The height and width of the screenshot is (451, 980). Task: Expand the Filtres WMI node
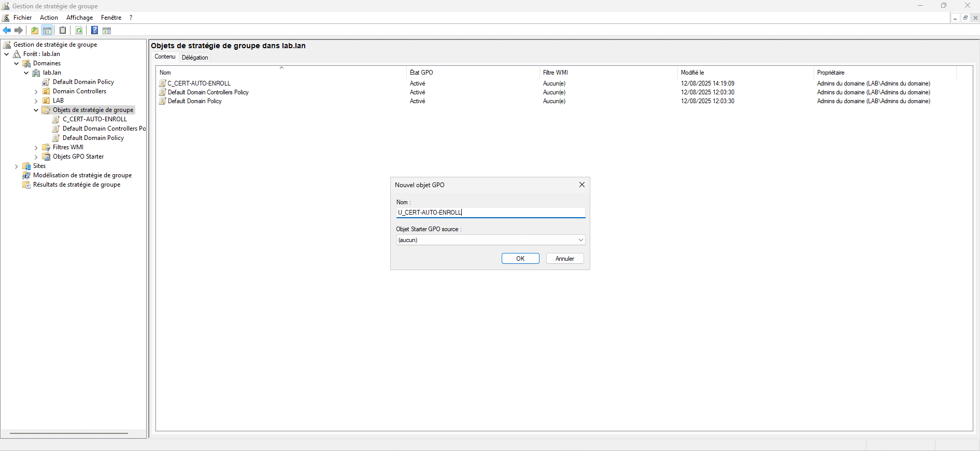tap(36, 148)
